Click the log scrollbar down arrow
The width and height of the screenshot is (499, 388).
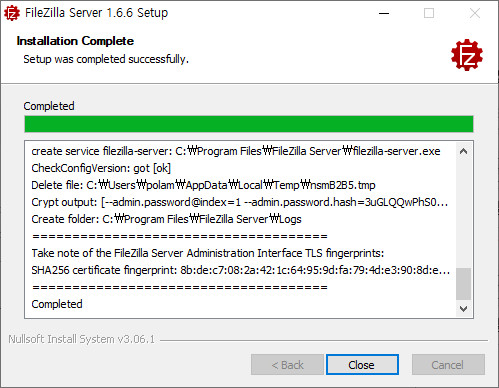tap(463, 309)
